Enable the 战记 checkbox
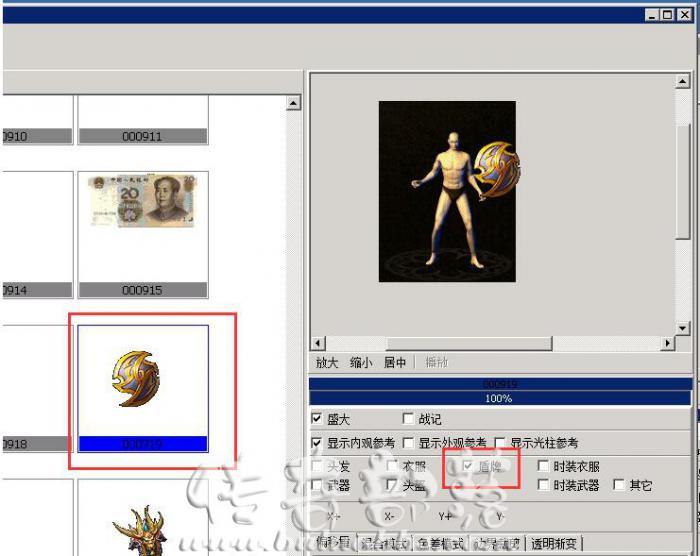 pyautogui.click(x=408, y=419)
